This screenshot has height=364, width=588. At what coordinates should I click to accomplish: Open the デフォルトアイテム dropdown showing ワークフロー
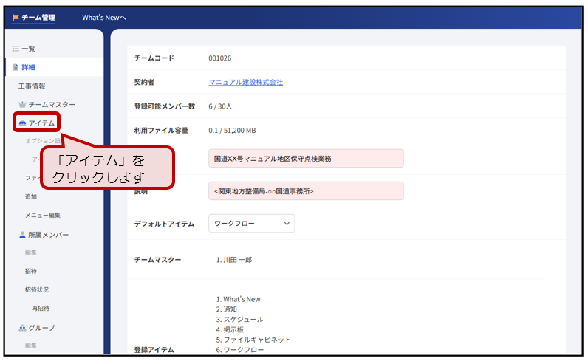click(x=252, y=224)
